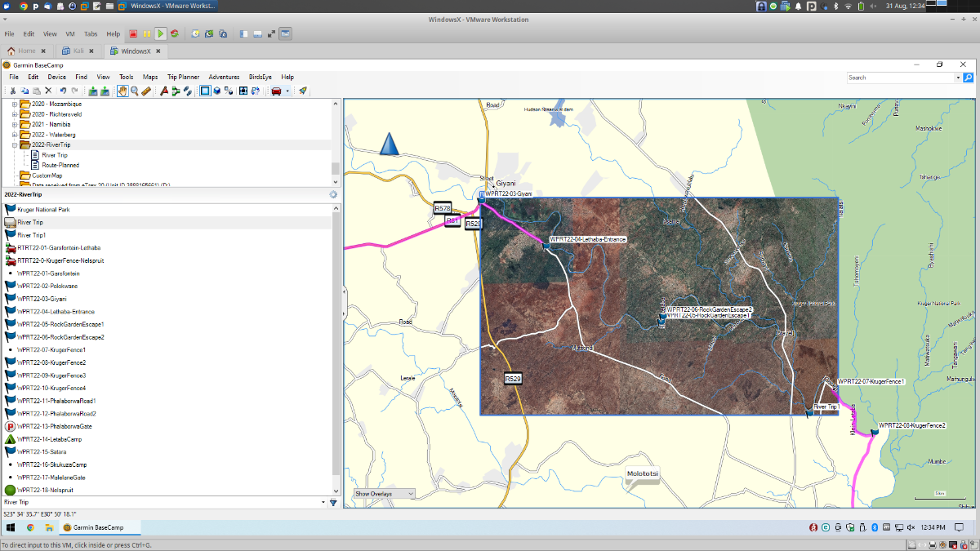Open the Search box dropdown arrow

958,78
